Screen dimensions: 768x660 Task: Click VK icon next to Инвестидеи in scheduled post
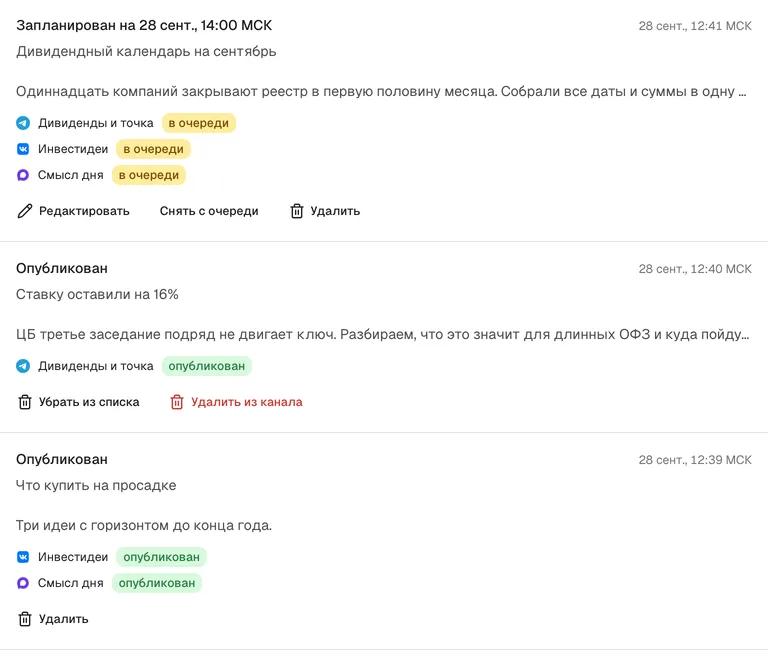point(23,149)
